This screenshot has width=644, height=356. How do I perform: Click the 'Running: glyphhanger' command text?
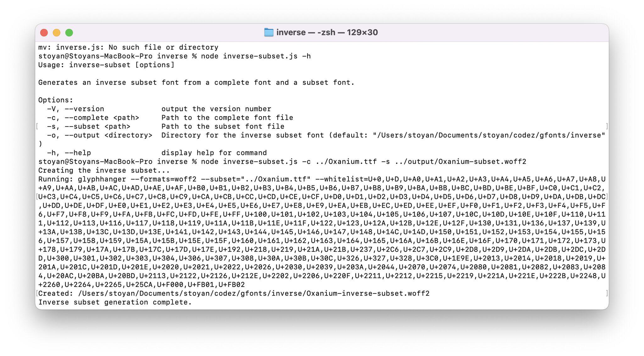coord(82,179)
